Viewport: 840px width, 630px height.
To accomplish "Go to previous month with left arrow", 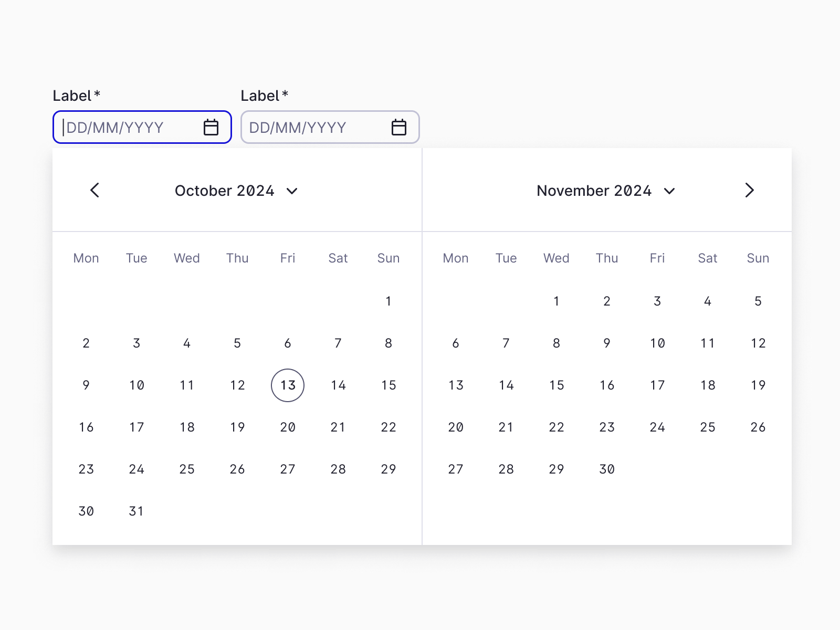I will [94, 190].
